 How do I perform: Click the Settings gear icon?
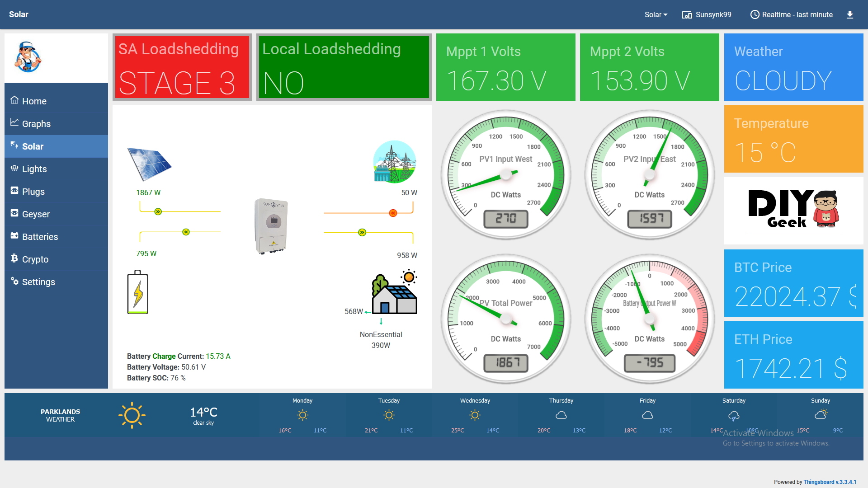[x=14, y=282]
